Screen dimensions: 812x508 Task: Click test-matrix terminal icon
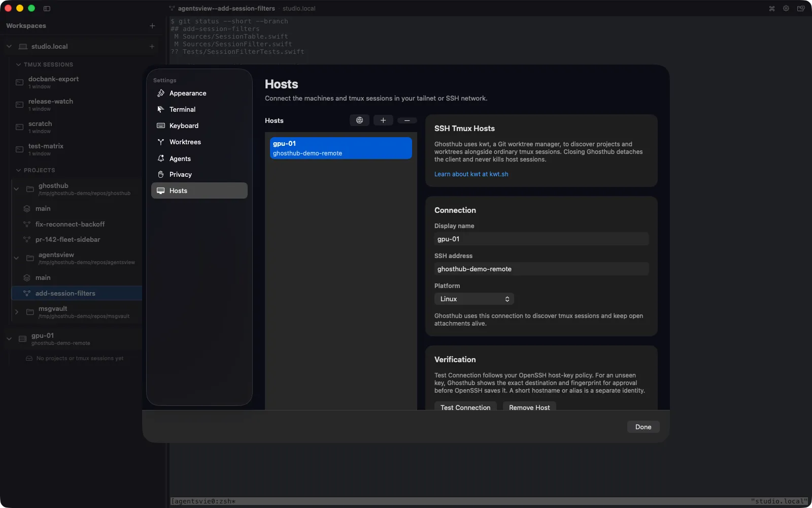click(19, 149)
